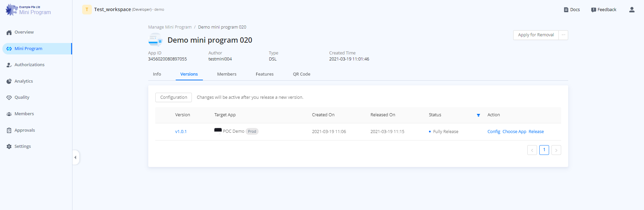This screenshot has height=210, width=644.
Task: Click the workspace T avatar badge
Action: (x=87, y=9)
